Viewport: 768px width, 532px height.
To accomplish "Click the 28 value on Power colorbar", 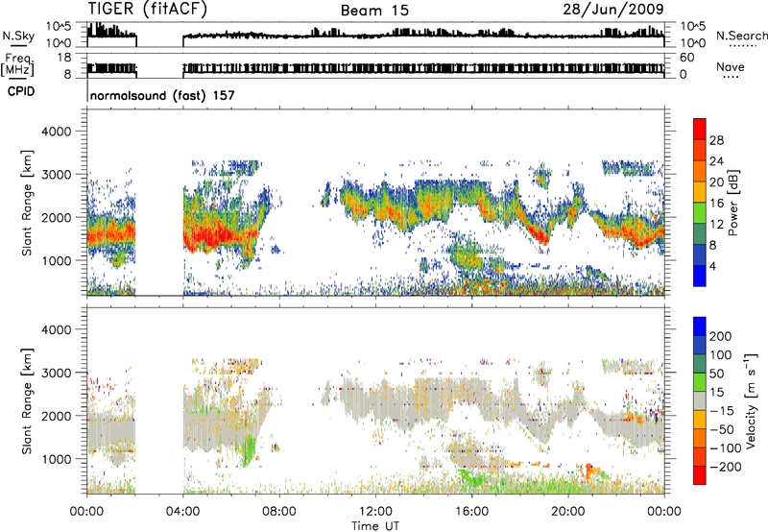I will 716,140.
